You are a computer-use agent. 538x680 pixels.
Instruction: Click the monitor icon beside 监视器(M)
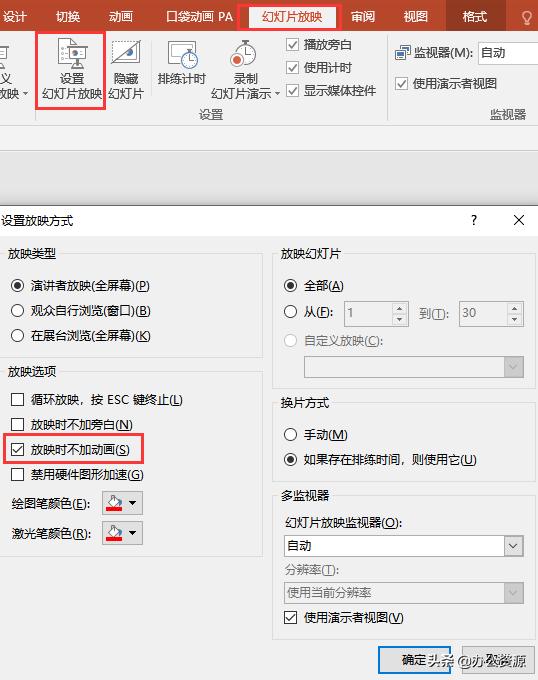[x=402, y=53]
